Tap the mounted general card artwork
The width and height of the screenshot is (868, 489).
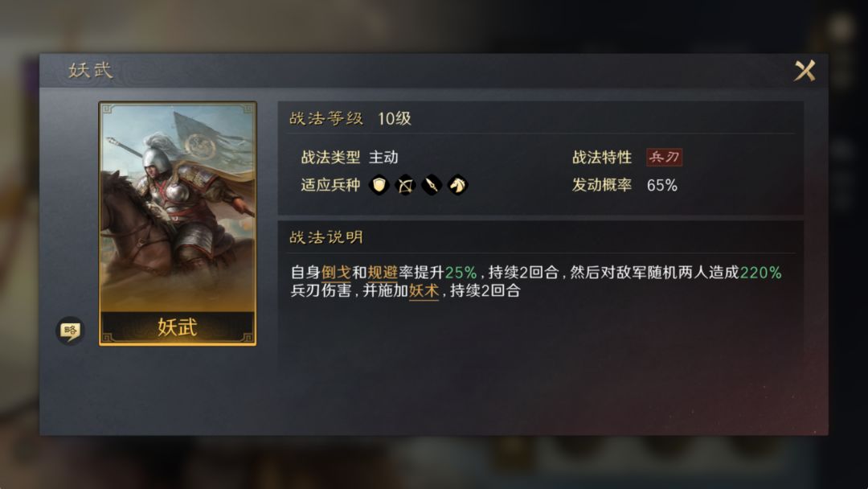point(178,208)
